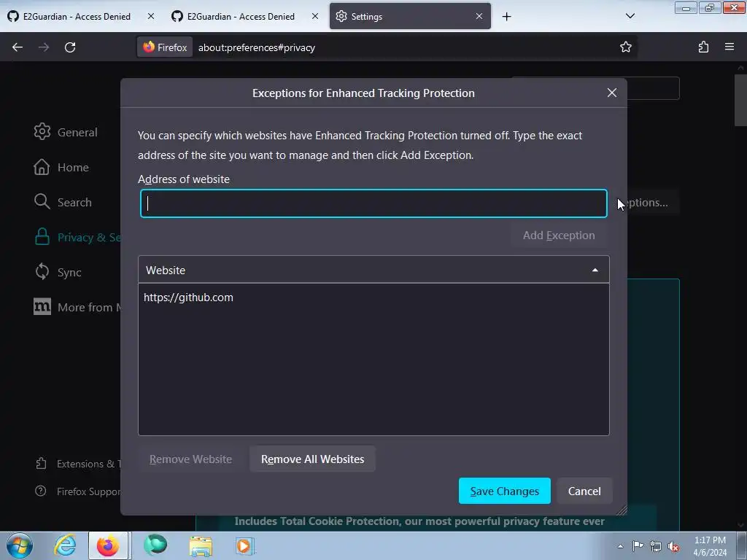
Task: Open the Extensions puzzle icon in toolbar
Action: click(703, 47)
